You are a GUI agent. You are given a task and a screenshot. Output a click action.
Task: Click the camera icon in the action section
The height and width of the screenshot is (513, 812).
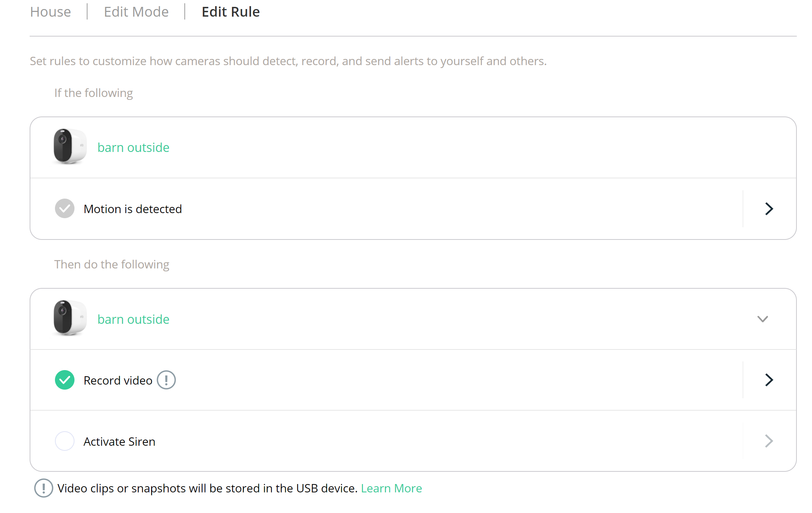[x=69, y=318]
